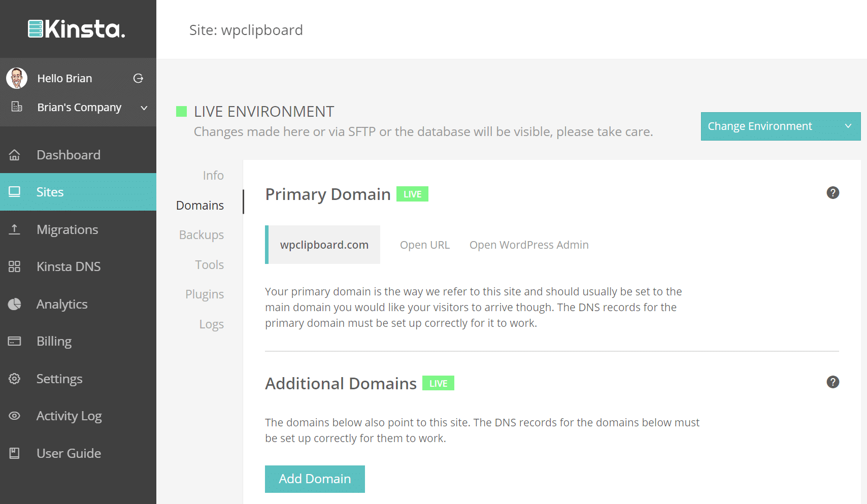Image resolution: width=867 pixels, height=504 pixels.
Task: Click Open WordPress Admin link
Action: pos(529,245)
